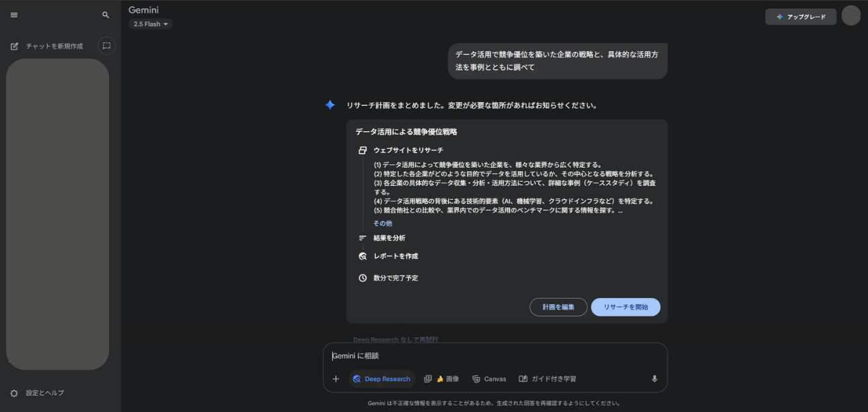This screenshot has height=412, width=868.
Task: Expand the sidebar with the hamburger icon
Action: point(13,14)
